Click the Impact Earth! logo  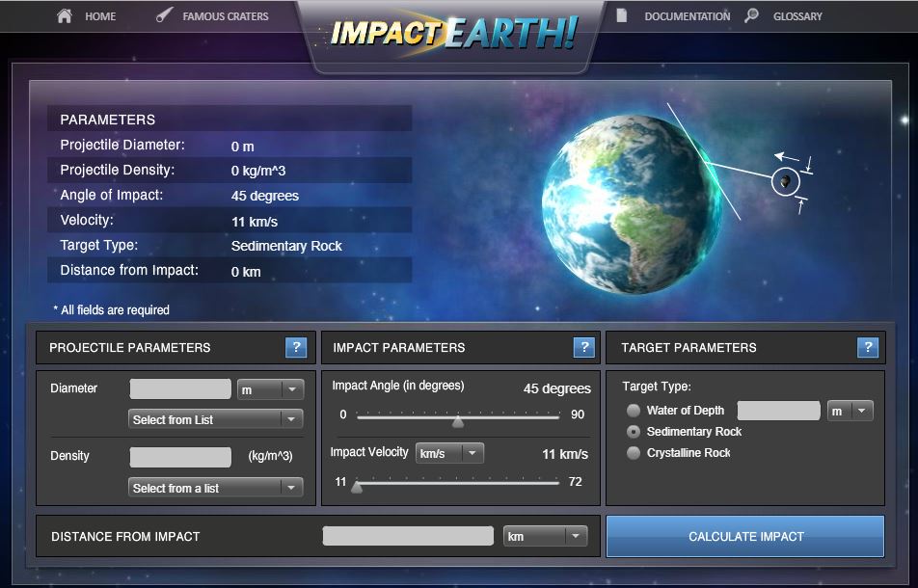tap(453, 33)
